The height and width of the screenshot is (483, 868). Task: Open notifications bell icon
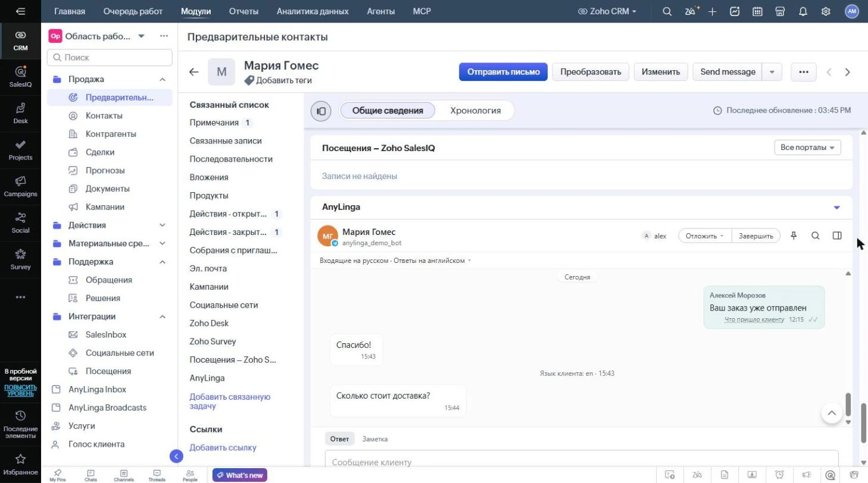[803, 11]
